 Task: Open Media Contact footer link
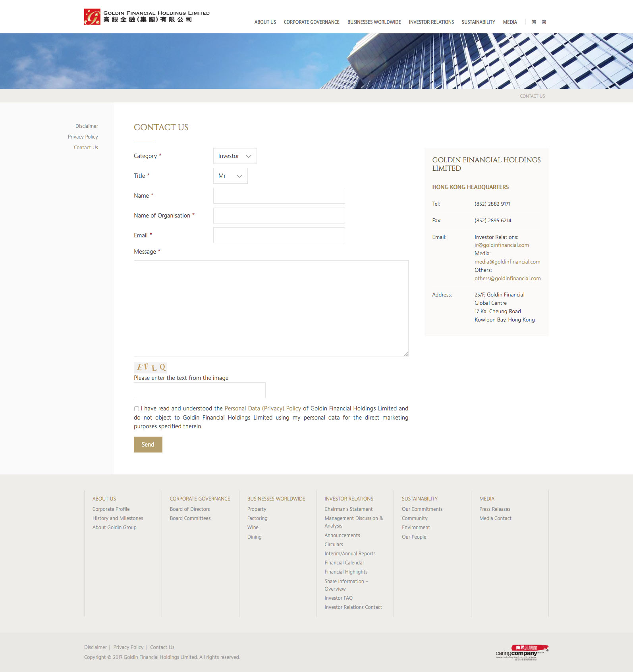495,518
